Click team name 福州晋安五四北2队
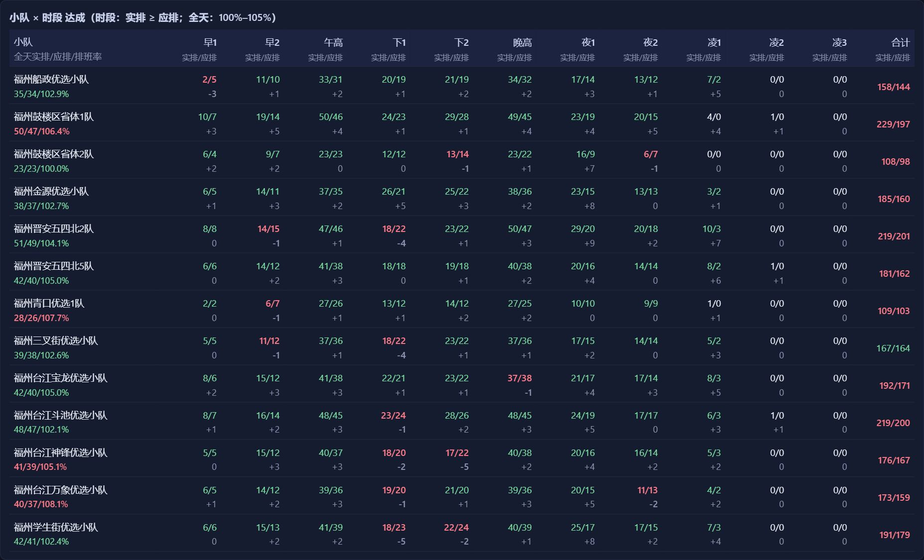The width and height of the screenshot is (924, 560). (x=54, y=228)
